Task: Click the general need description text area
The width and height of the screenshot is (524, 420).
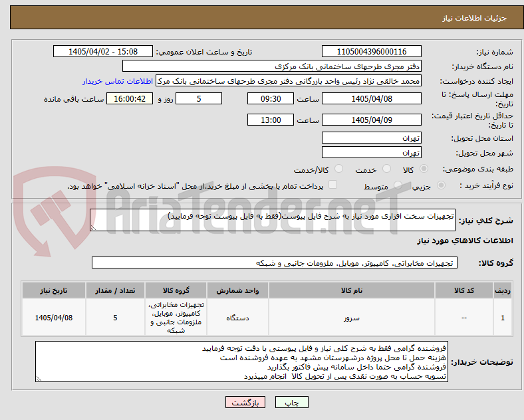Action: coord(273,220)
